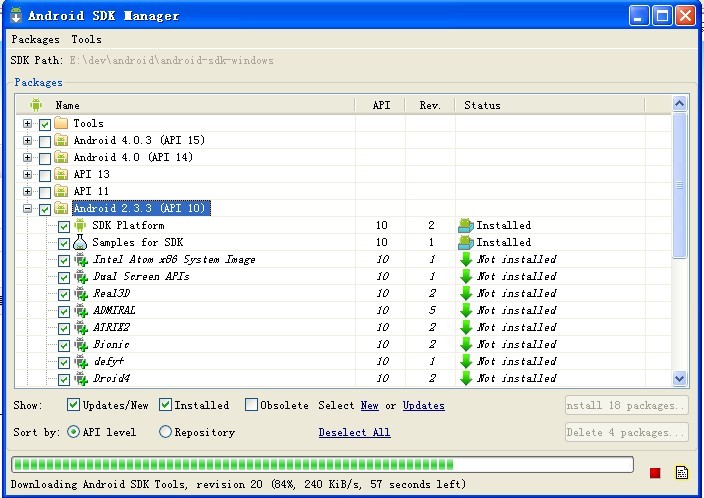Click the Samples for SDK flask icon
Viewport: 704px width, 498px height.
click(x=80, y=242)
